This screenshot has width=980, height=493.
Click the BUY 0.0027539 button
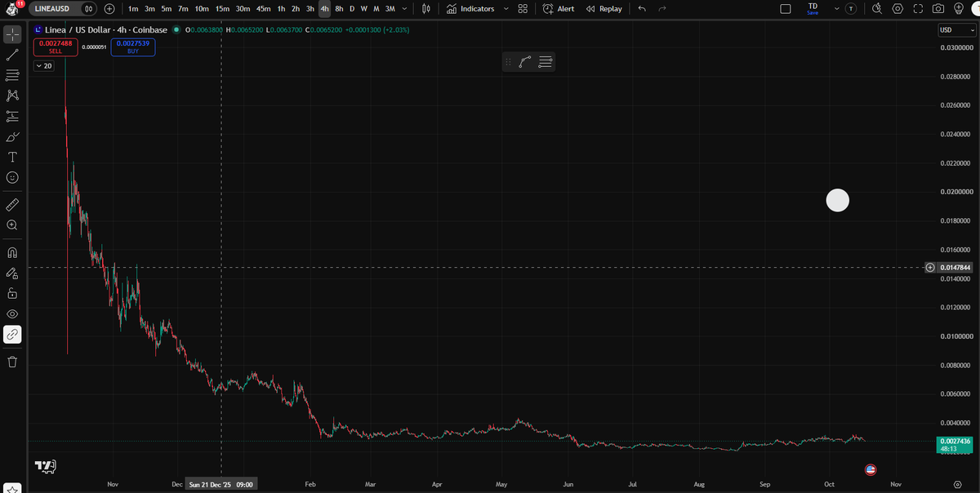[x=132, y=47]
